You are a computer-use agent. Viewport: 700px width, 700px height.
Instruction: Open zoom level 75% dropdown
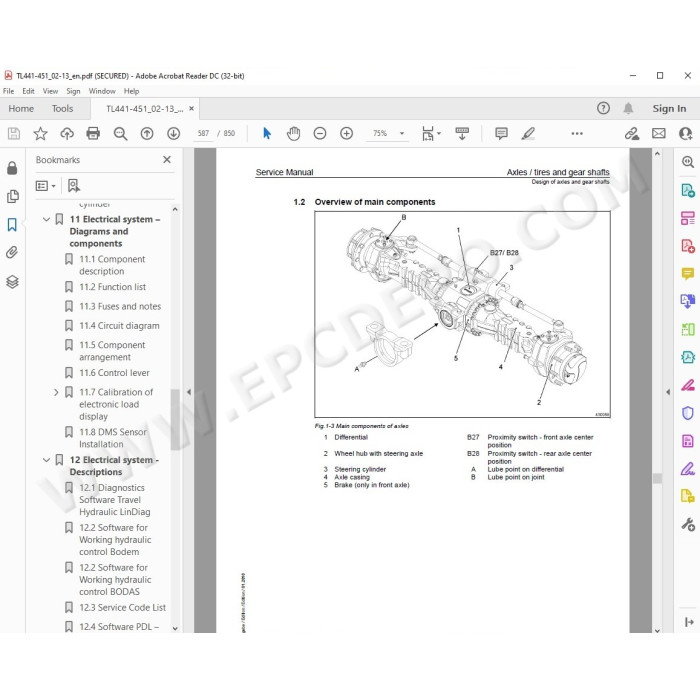point(402,133)
